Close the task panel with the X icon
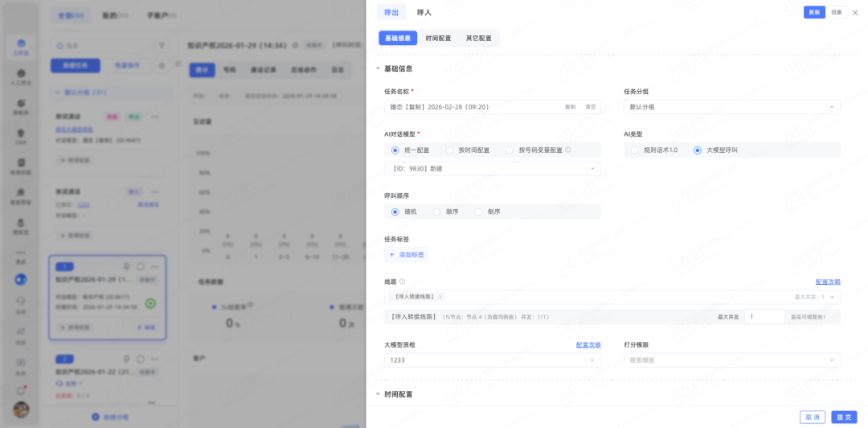868x428 pixels. pos(855,13)
